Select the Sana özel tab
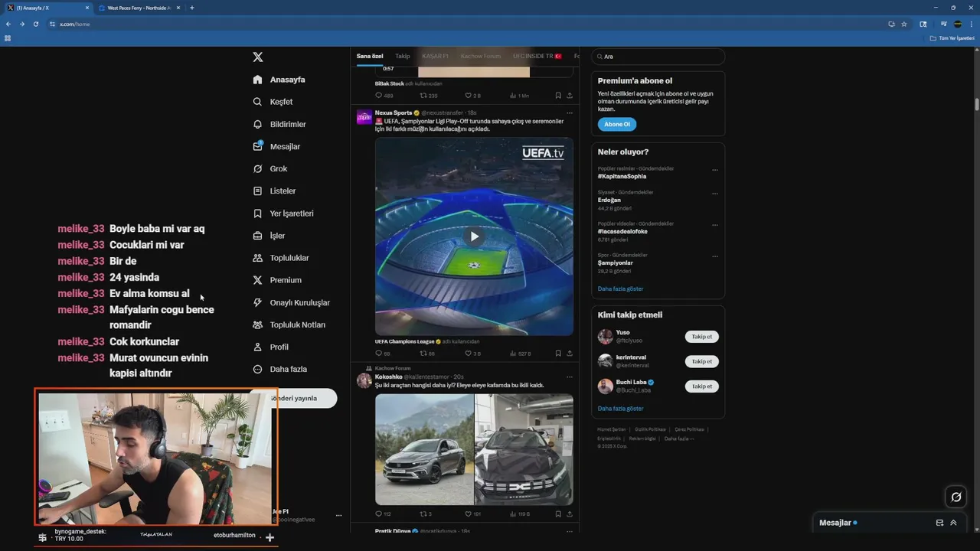The width and height of the screenshot is (980, 551). point(370,56)
